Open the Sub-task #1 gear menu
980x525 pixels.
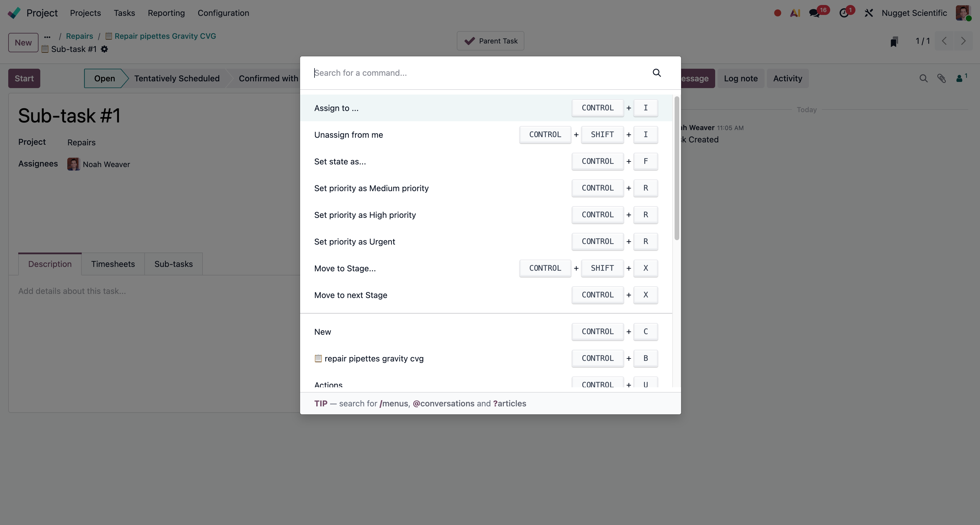[x=104, y=49]
